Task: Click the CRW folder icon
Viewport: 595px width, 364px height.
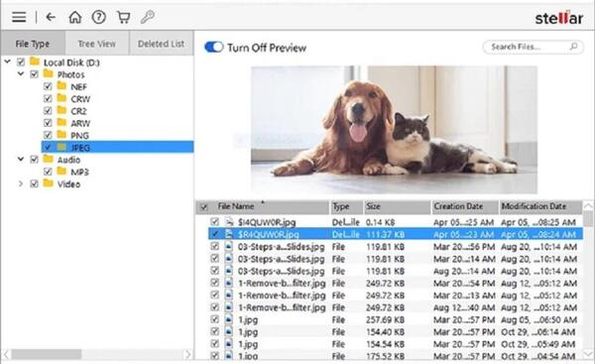Action: 61,98
